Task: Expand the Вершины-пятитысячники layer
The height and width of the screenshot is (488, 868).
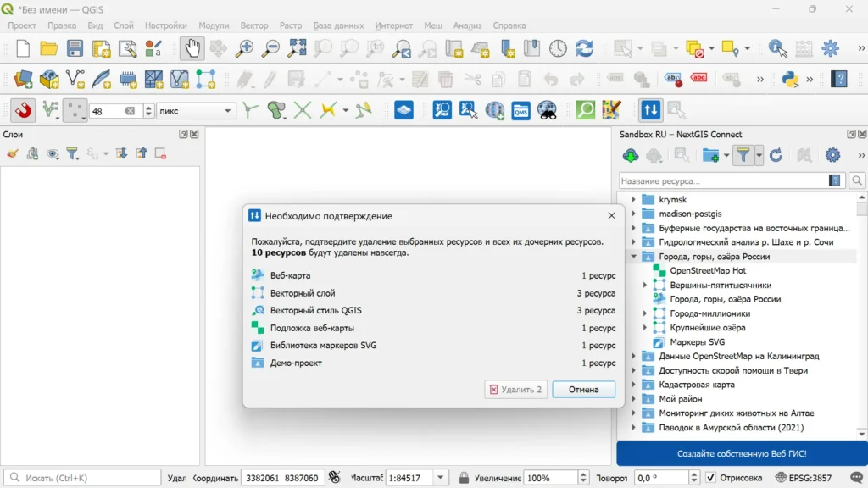Action: 645,285
